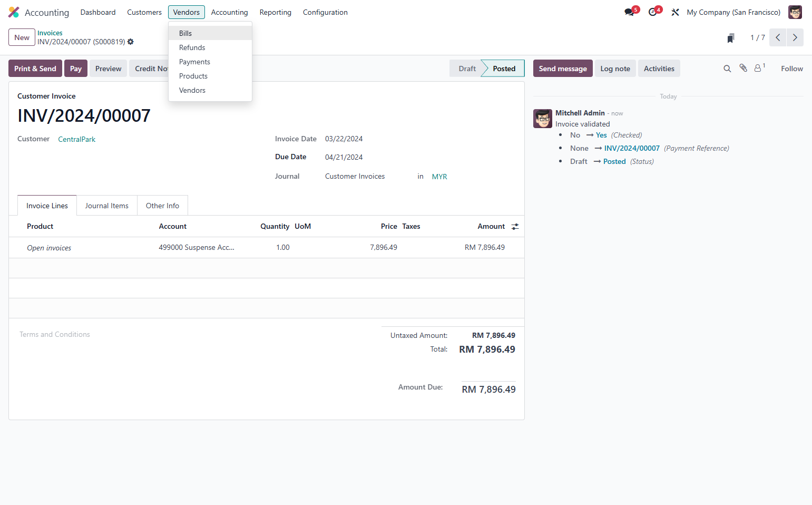
Task: Click the paperclip attachments icon
Action: point(743,68)
